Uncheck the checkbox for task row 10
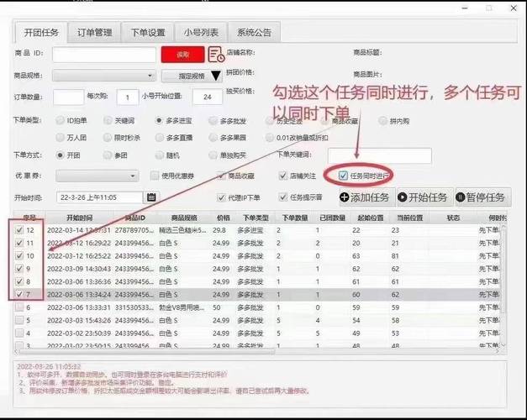This screenshot has width=527, height=420. 19,255
